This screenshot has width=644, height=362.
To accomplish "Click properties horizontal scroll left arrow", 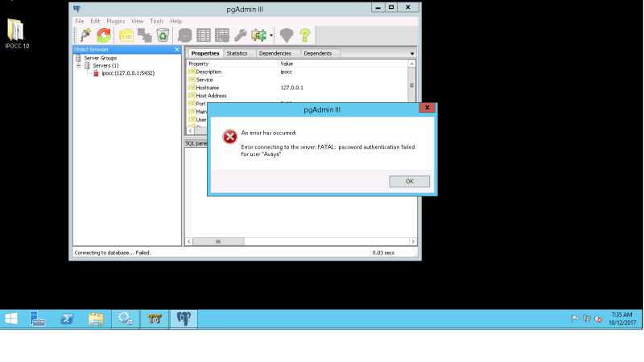I will [x=190, y=130].
